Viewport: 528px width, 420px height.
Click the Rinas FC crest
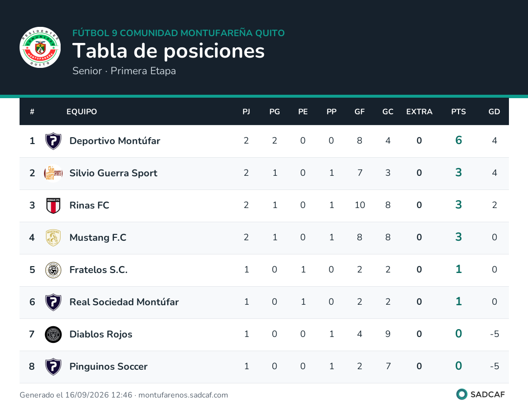53,206
